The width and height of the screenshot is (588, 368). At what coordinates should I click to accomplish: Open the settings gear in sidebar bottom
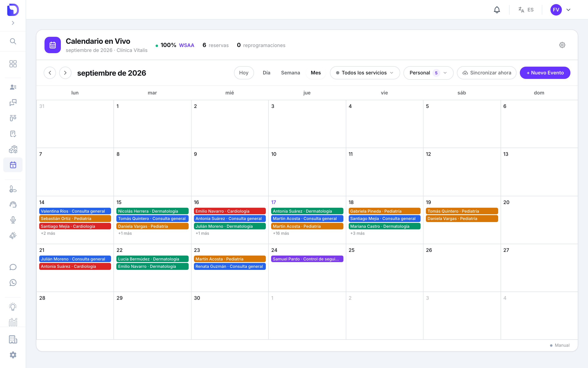[13, 355]
